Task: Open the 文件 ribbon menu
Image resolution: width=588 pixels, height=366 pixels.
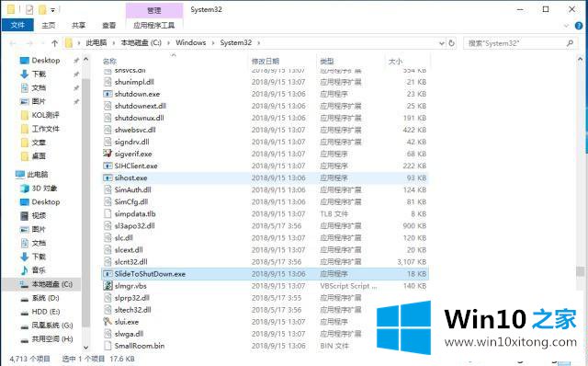Action: pyautogui.click(x=17, y=25)
